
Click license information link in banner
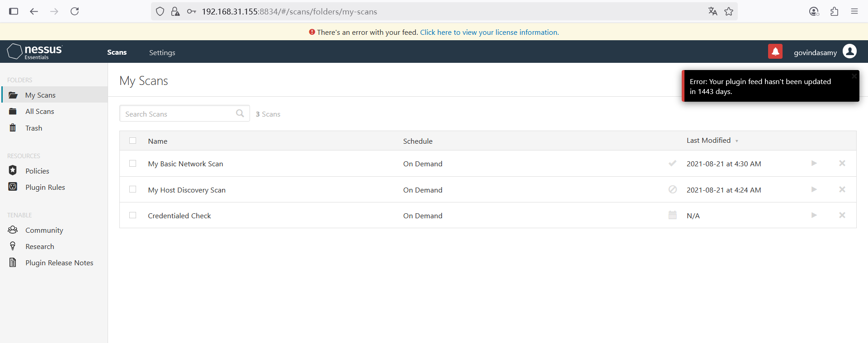coord(490,32)
